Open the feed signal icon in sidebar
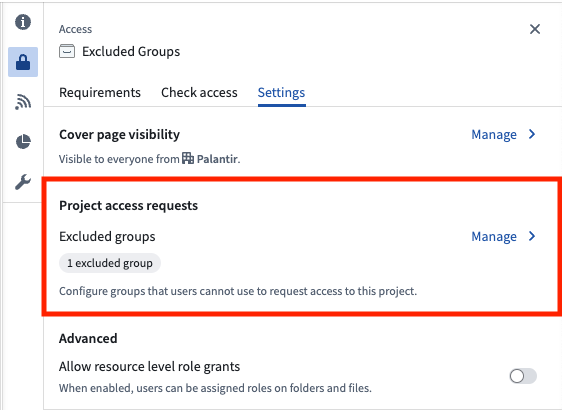This screenshot has width=562, height=410. tap(23, 102)
